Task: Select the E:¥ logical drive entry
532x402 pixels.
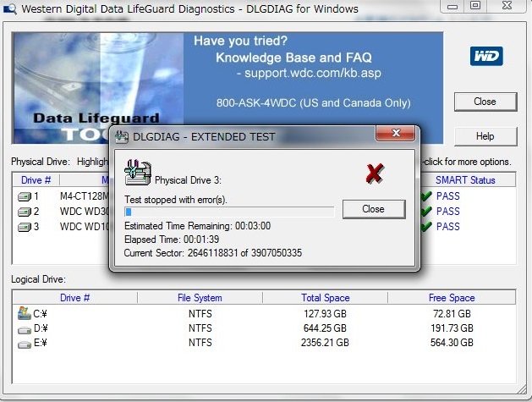Action: [41, 343]
